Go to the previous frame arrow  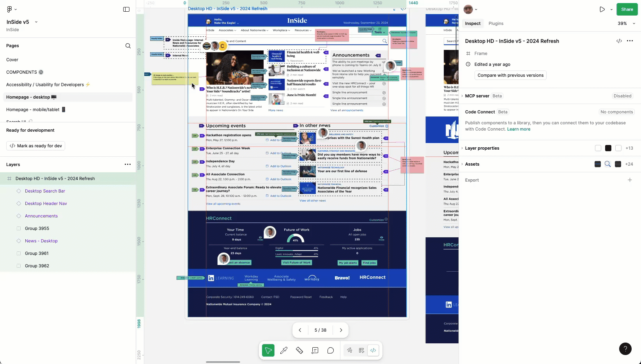[300, 330]
